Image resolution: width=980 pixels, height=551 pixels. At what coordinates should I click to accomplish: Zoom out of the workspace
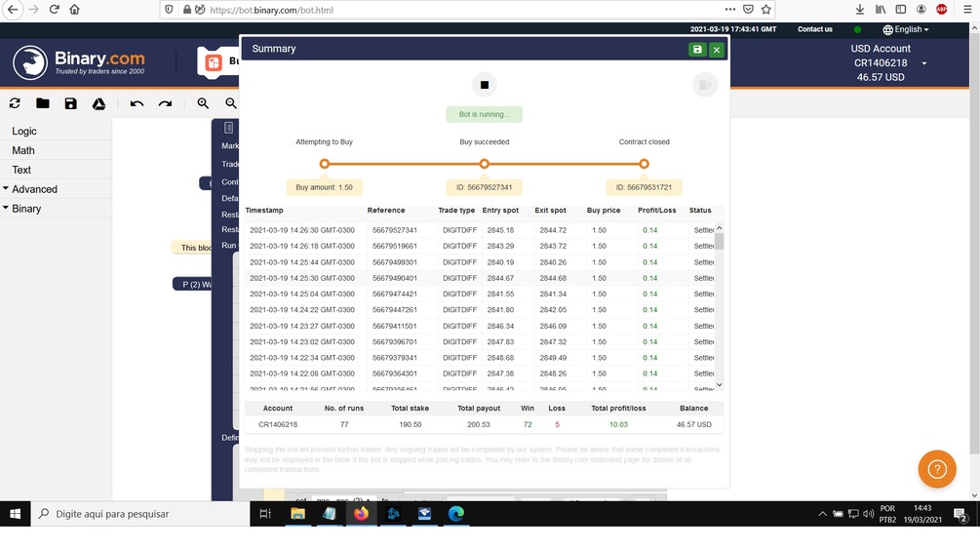(231, 103)
